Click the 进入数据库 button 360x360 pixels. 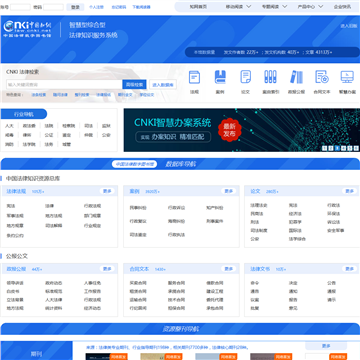pyautogui.click(x=163, y=85)
